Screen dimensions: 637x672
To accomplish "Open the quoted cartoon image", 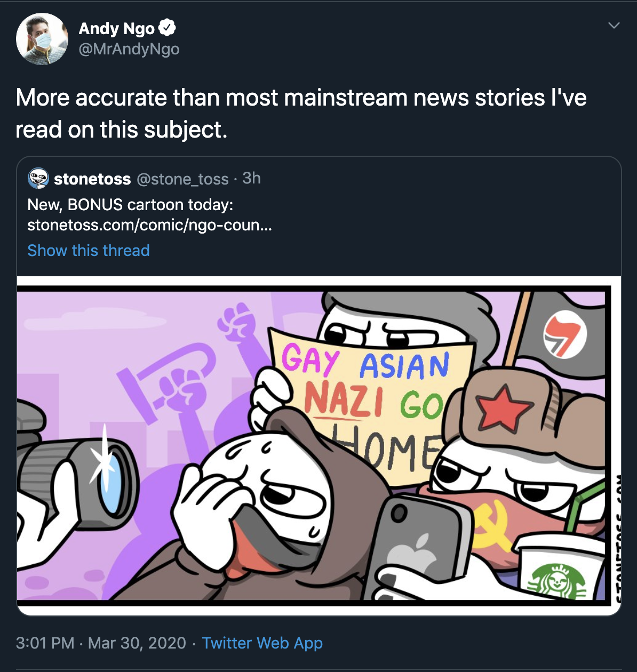I will tap(318, 445).
